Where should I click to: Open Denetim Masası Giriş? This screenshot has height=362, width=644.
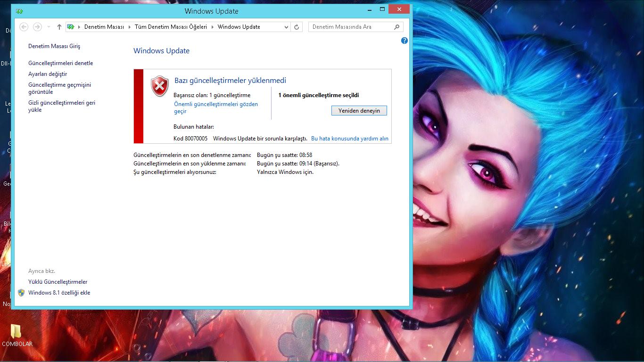click(x=54, y=46)
